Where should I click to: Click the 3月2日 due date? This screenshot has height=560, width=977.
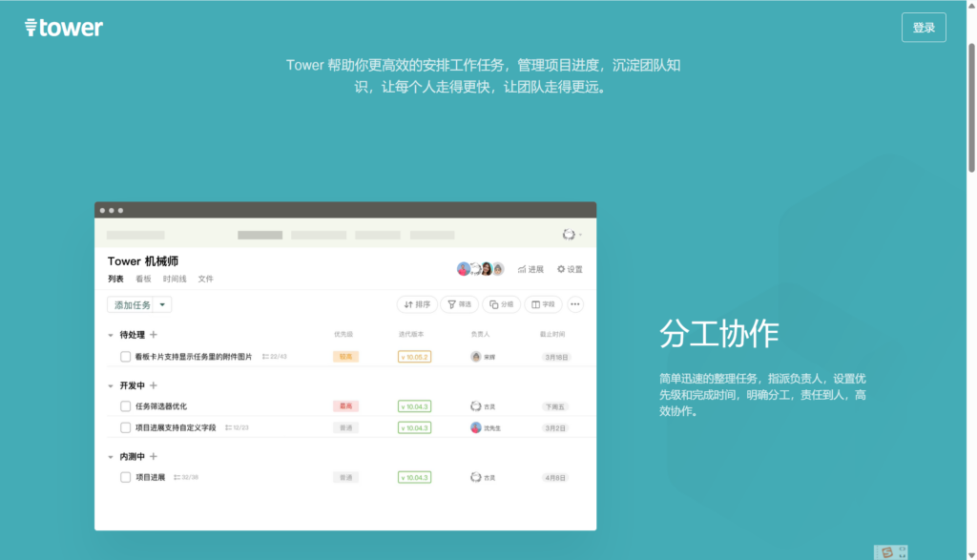coord(555,428)
